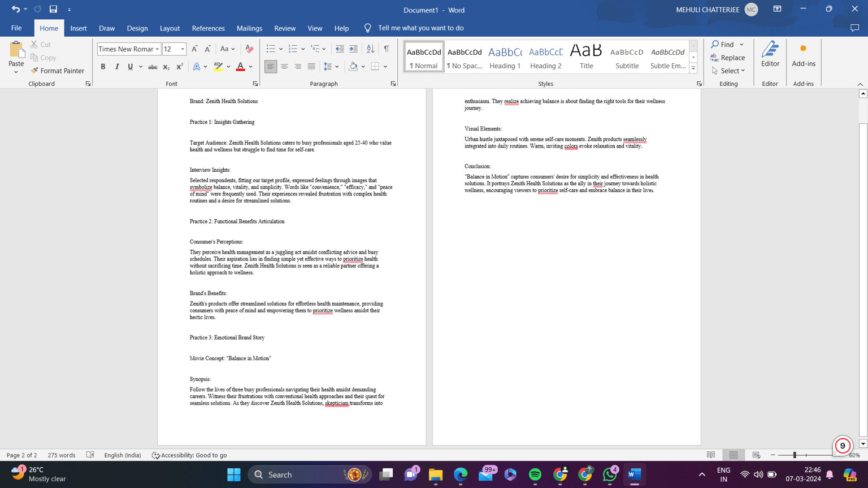Viewport: 868px width, 488px height.
Task: Click the Find button
Action: pyautogui.click(x=723, y=44)
